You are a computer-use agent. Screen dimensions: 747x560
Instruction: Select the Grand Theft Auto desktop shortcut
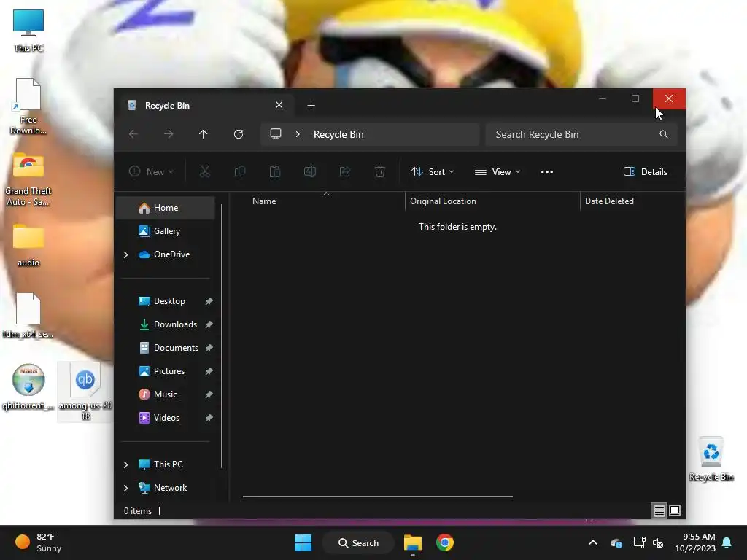pyautogui.click(x=28, y=179)
